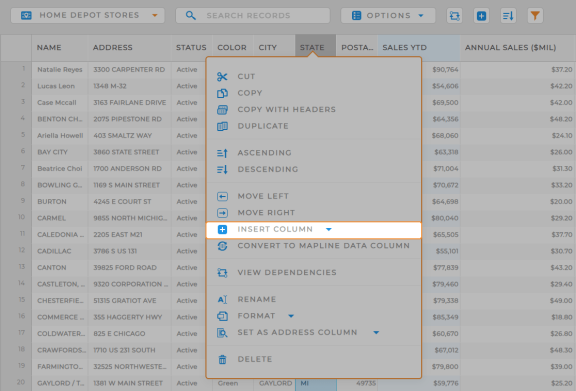Screen dimensions: 576x391
Task: Select Cut from the context menu
Action: 246,76
